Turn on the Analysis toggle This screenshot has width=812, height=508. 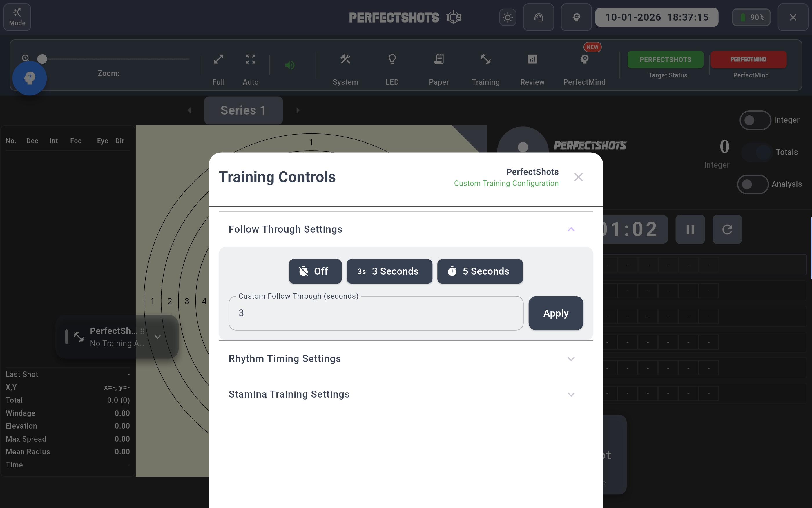pyautogui.click(x=752, y=184)
